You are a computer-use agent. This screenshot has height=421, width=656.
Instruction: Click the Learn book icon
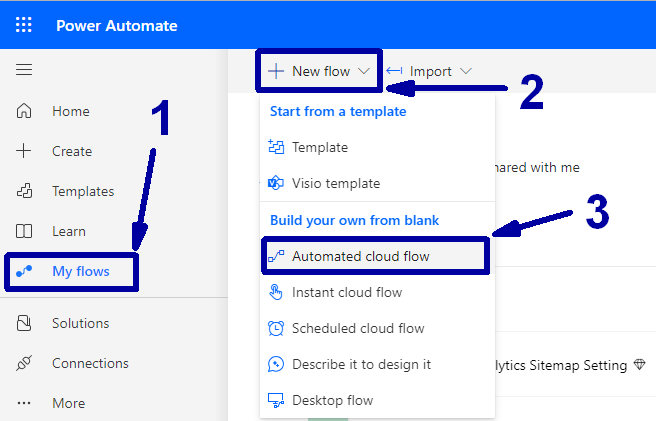pyautogui.click(x=24, y=231)
